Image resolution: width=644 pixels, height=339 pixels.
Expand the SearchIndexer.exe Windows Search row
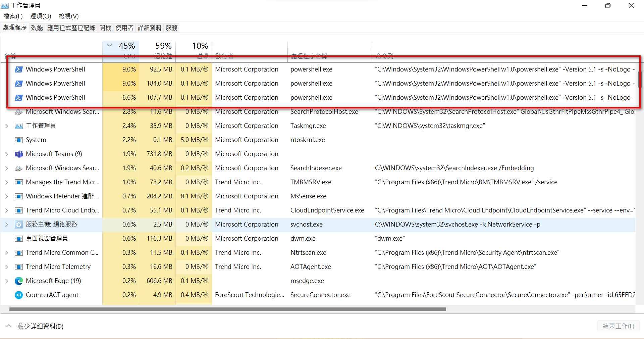[7, 168]
